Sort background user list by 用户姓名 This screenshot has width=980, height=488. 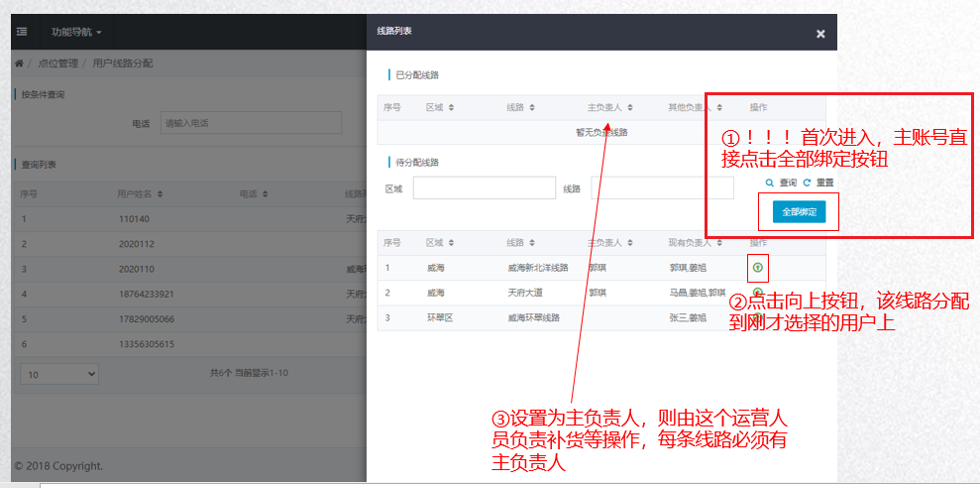pyautogui.click(x=160, y=194)
